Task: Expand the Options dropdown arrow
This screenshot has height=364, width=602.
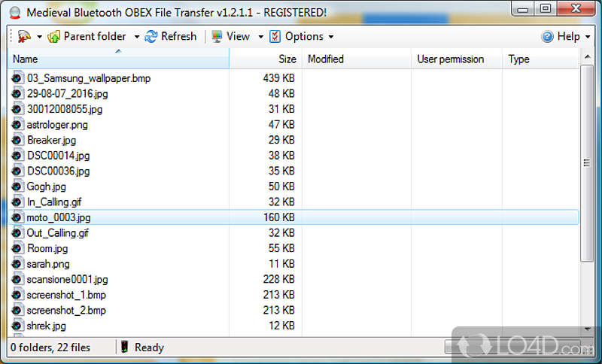Action: tap(330, 37)
